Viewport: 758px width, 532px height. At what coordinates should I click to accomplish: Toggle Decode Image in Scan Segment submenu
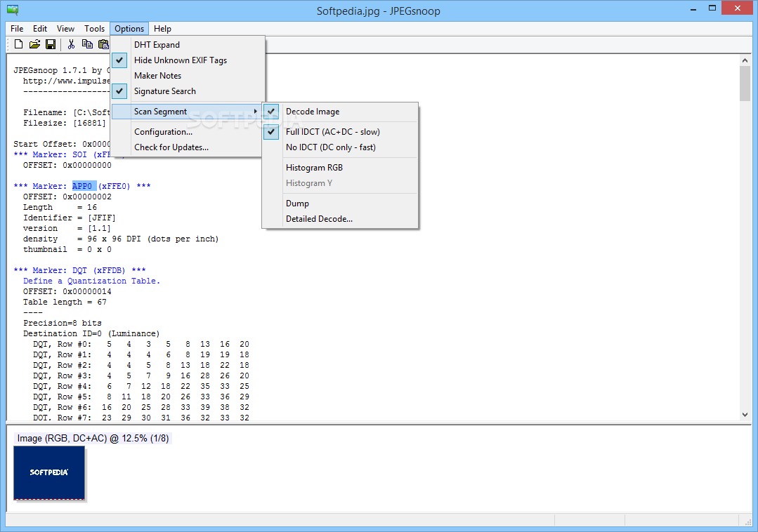[x=340, y=112]
